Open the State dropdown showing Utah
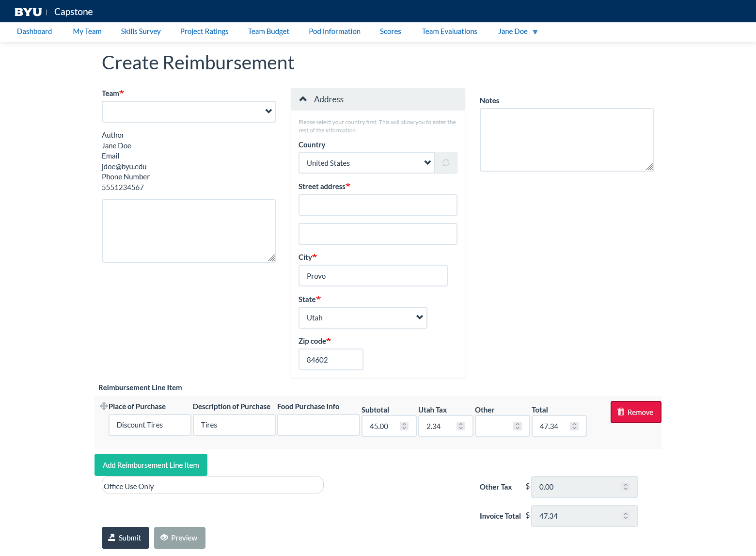 pyautogui.click(x=362, y=318)
